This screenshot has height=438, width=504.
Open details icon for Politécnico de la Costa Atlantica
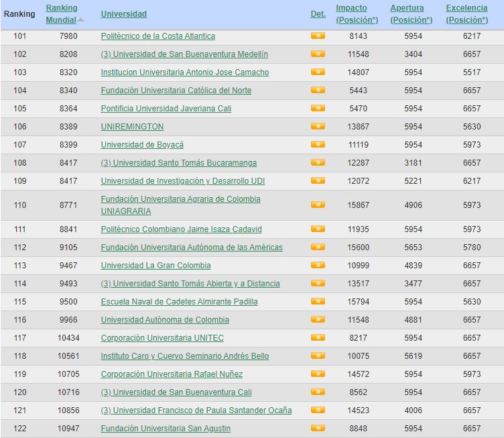coord(318,36)
